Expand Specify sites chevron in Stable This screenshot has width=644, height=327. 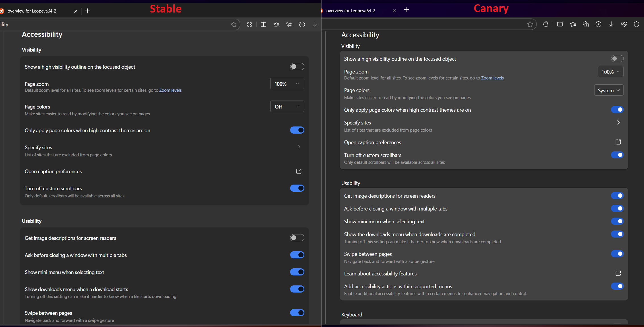tap(299, 148)
